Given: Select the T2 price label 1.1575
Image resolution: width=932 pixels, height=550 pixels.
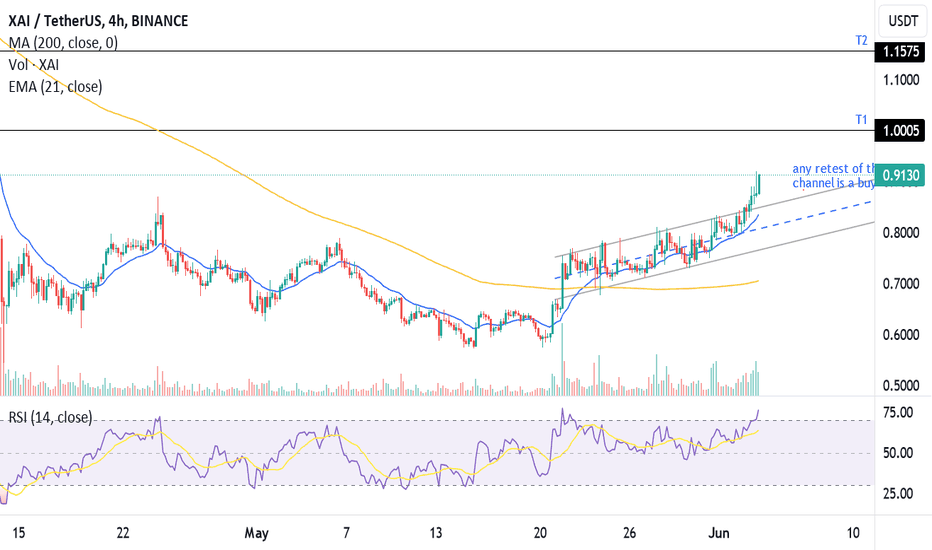Looking at the screenshot, I should click(x=900, y=52).
